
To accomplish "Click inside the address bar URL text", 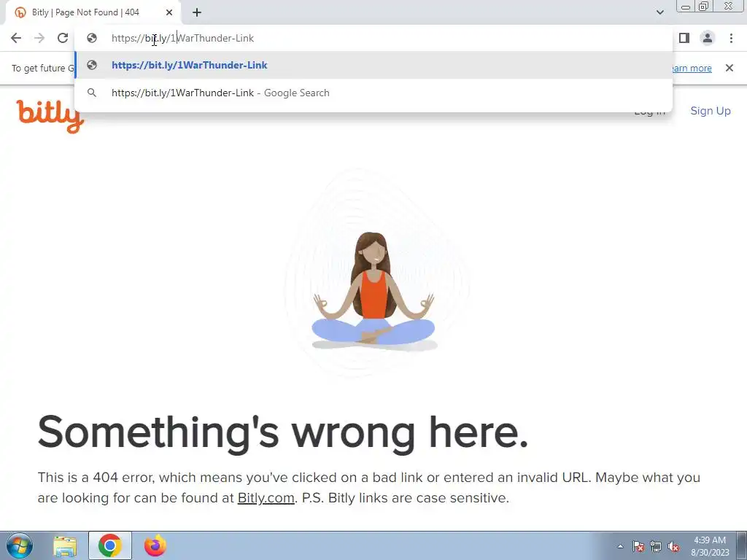I will (182, 38).
